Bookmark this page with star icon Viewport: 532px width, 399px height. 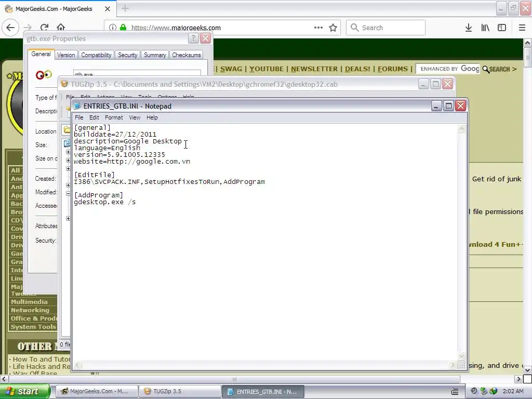(333, 28)
